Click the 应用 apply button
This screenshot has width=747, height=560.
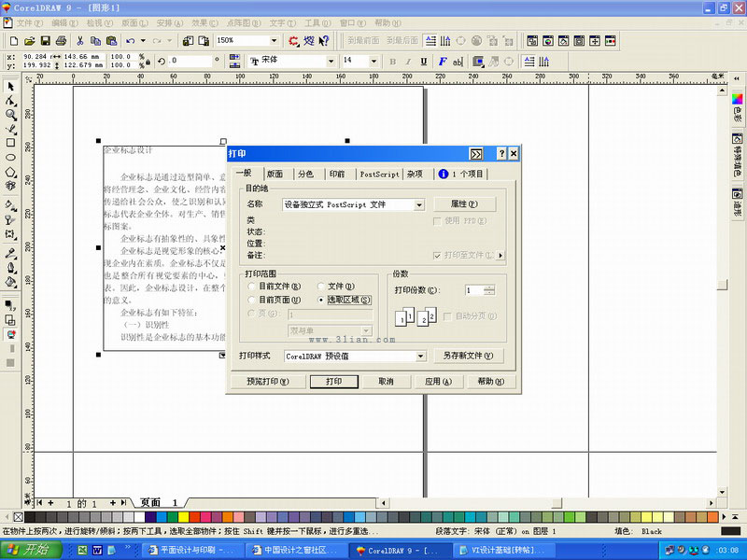click(x=438, y=382)
